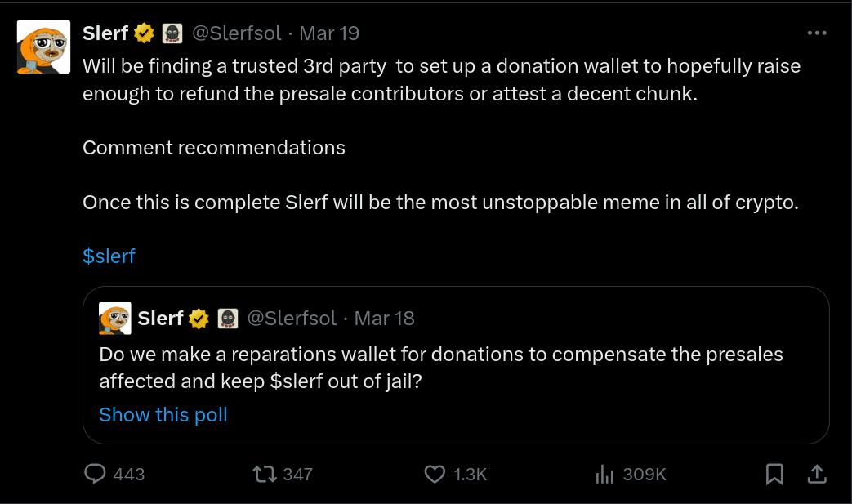The image size is (852, 504).
Task: Show this poll in quoted tweet
Action: click(163, 414)
